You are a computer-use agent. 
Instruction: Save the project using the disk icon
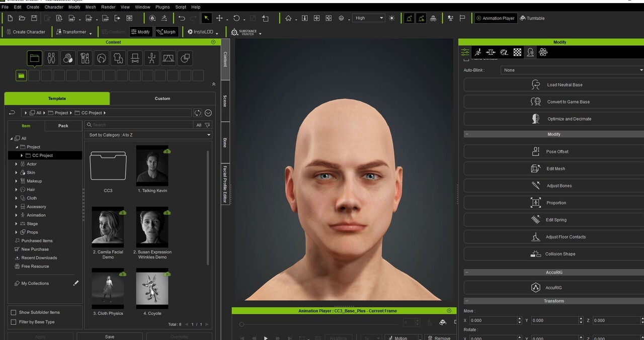click(x=34, y=18)
